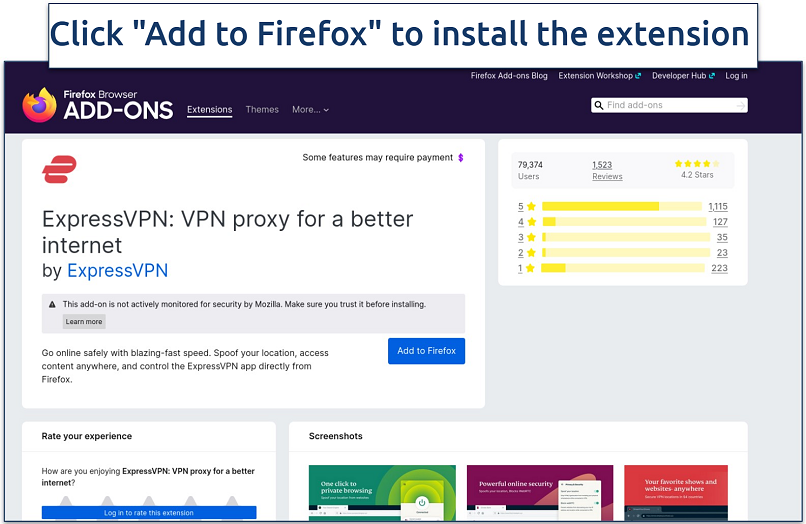Click the star icon next to the 1 rating
Image resolution: width=806 pixels, height=524 pixels.
tap(532, 268)
